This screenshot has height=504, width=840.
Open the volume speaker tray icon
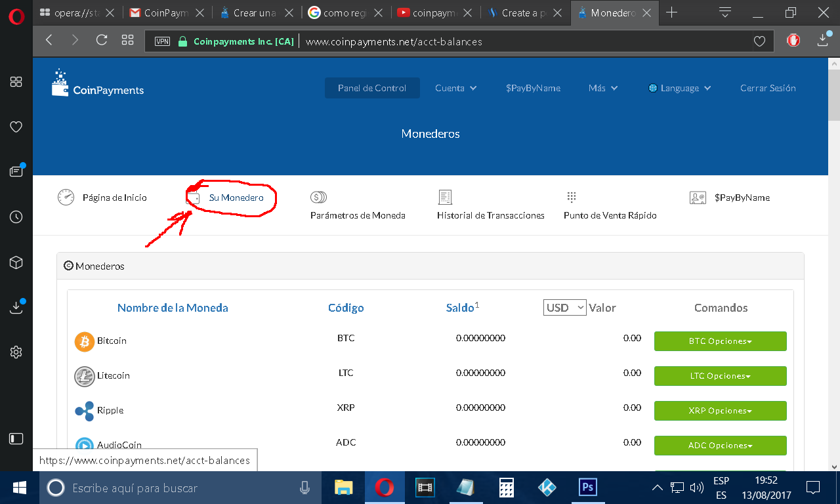[697, 488]
